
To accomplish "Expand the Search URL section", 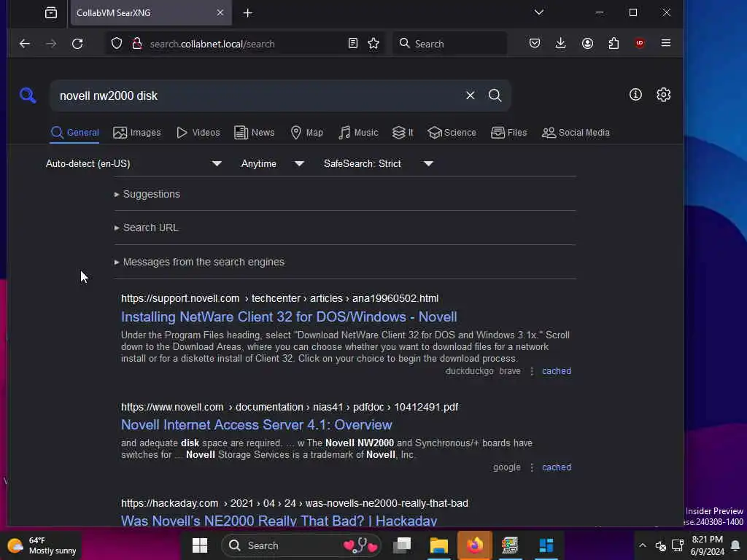I will pos(146,227).
